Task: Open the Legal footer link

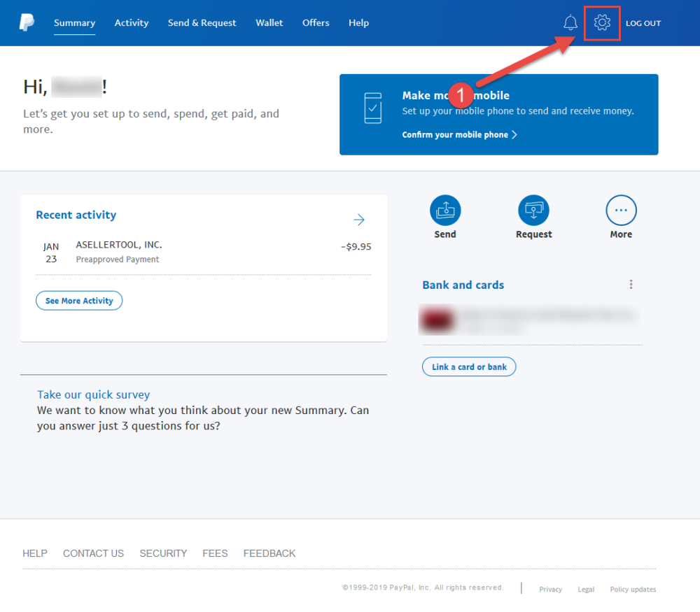Action: [586, 589]
